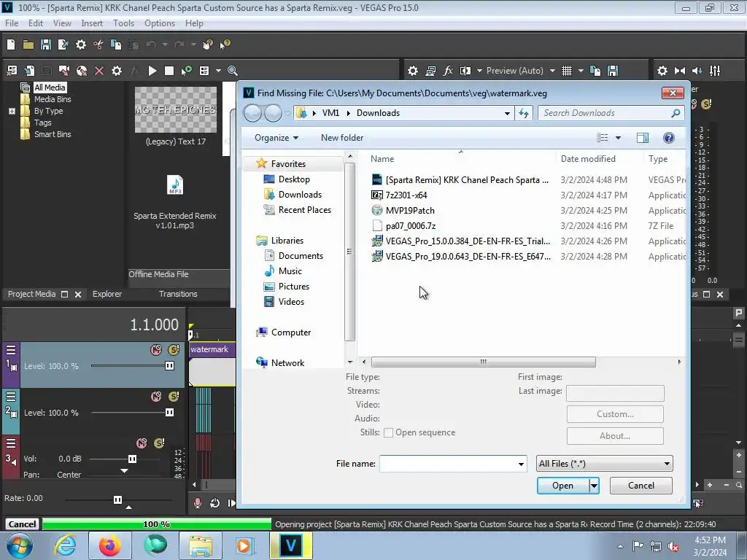Adjust the playback Rate slider

117,499
